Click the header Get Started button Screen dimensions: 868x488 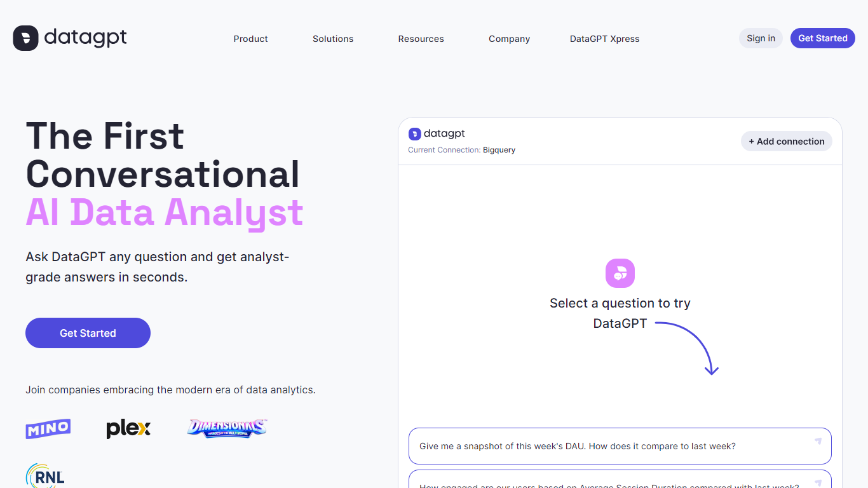point(823,38)
